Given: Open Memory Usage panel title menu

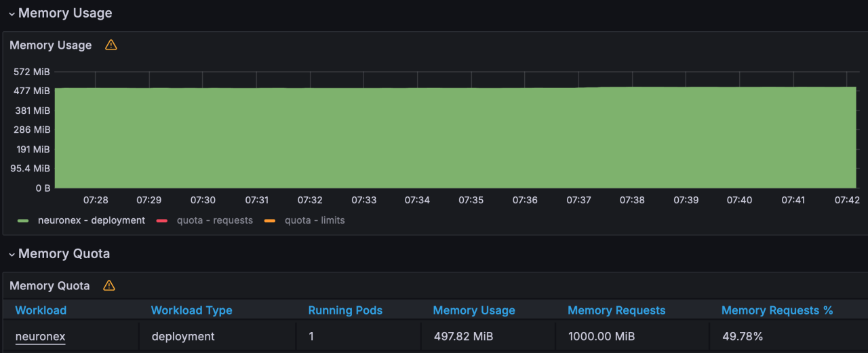Looking at the screenshot, I should coord(51,45).
